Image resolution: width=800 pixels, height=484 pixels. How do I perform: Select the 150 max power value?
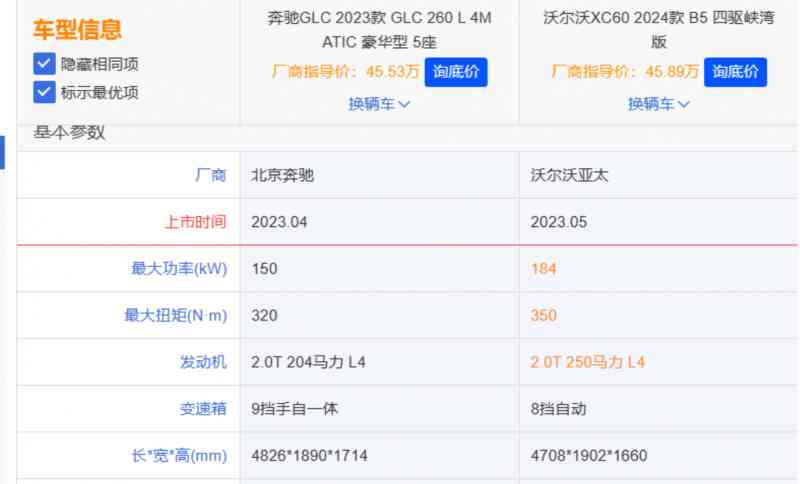click(x=264, y=269)
